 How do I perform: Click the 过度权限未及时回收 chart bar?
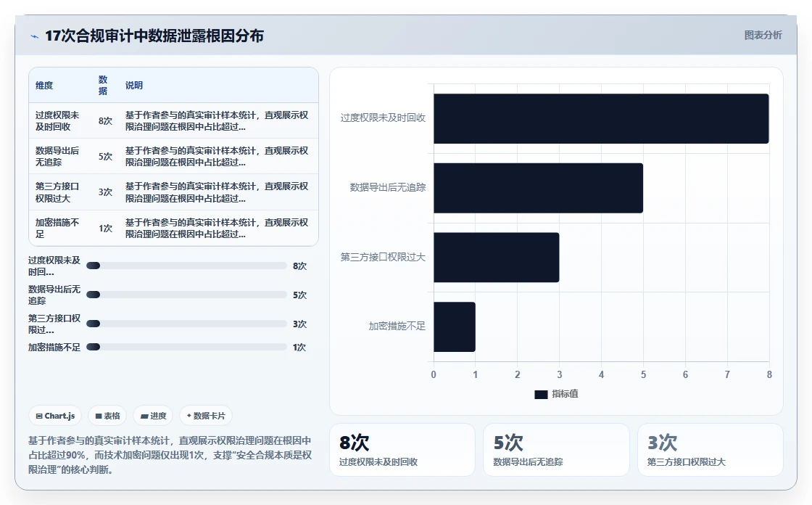[601, 119]
